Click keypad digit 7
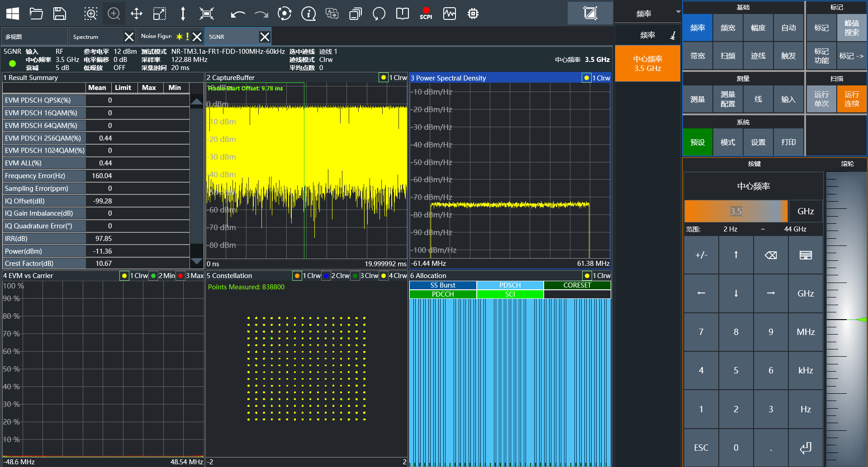 click(701, 332)
